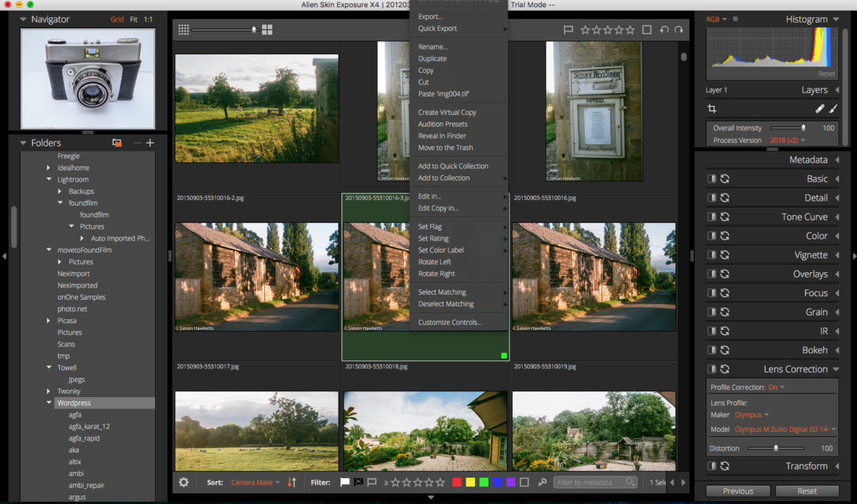
Task: Open the histogram options menu icon
Action: pyautogui.click(x=735, y=19)
